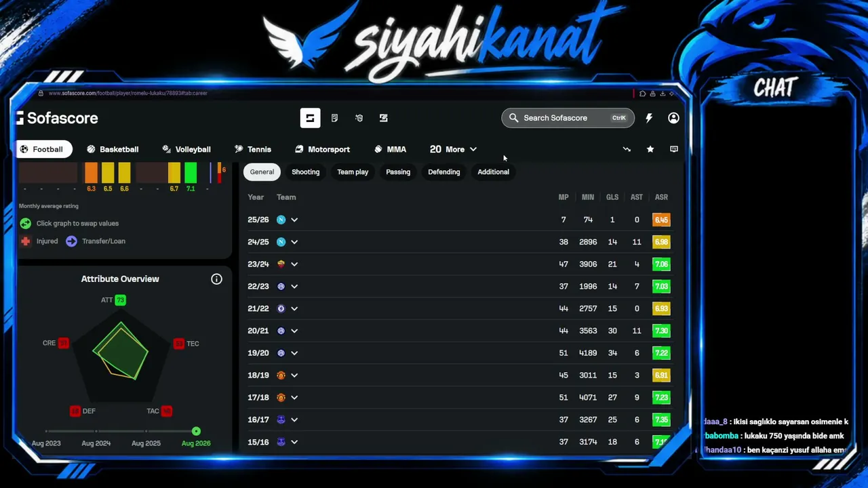868x488 pixels.
Task: Select the Passing stats filter
Action: 398,172
